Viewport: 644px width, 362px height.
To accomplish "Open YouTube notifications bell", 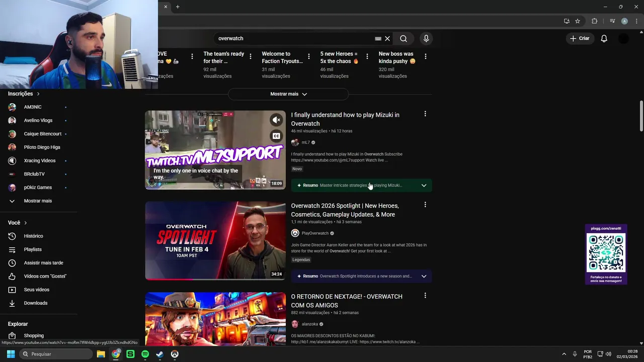I will click(604, 38).
